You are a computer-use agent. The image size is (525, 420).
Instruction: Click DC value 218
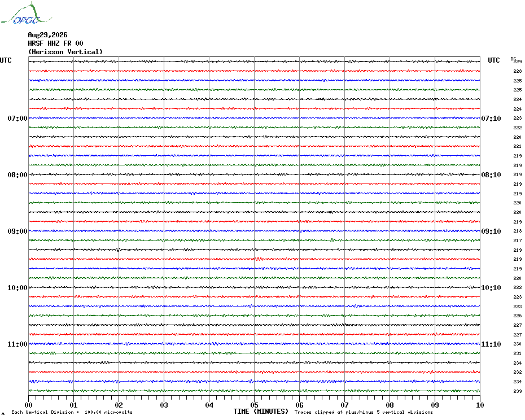point(518,231)
